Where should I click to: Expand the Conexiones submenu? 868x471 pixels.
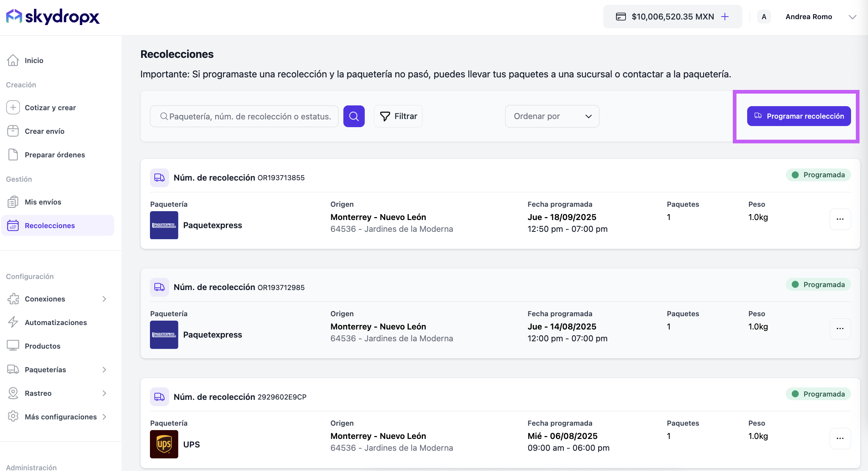[x=104, y=299]
